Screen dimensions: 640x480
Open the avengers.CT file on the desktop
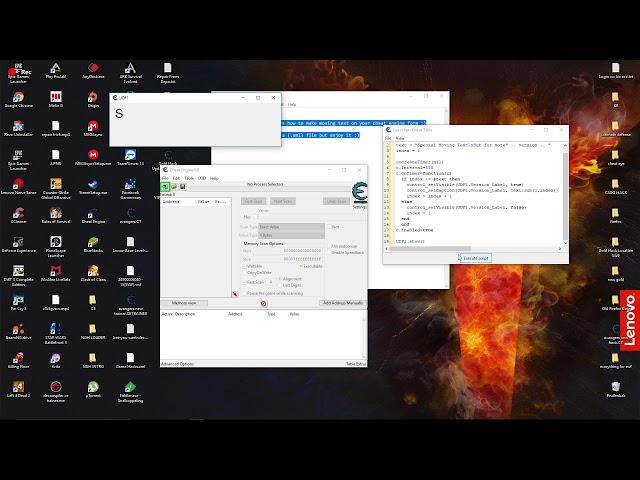(x=131, y=216)
